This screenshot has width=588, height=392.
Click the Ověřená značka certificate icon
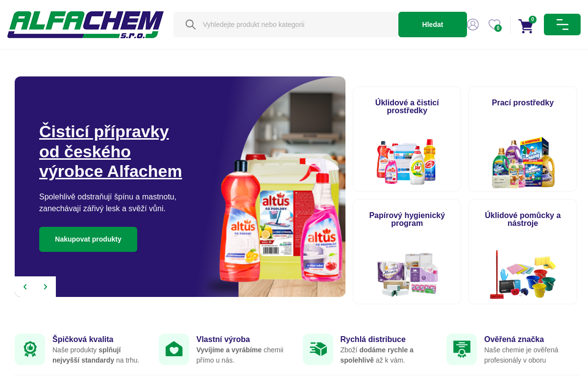pyautogui.click(x=462, y=349)
